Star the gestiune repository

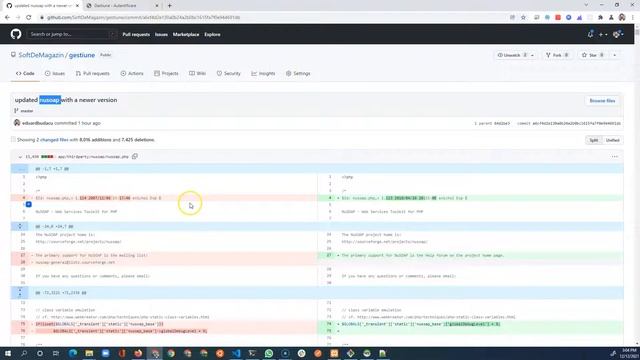593,55
